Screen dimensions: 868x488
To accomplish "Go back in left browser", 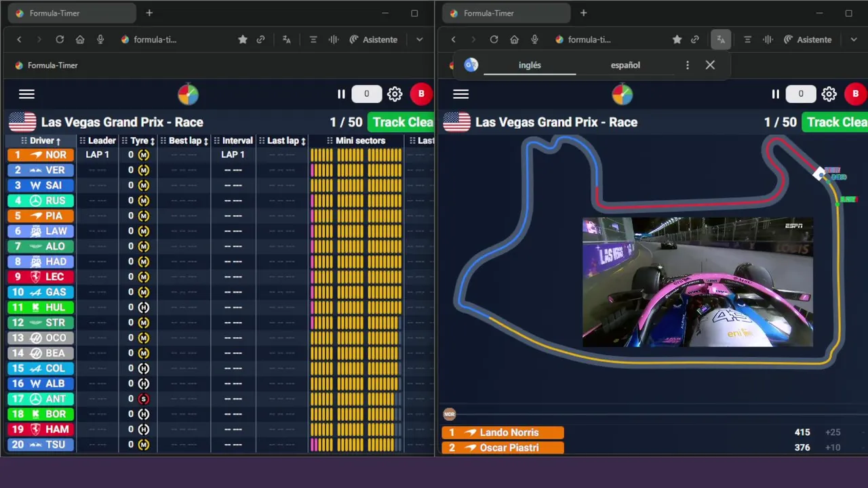I will 19,39.
